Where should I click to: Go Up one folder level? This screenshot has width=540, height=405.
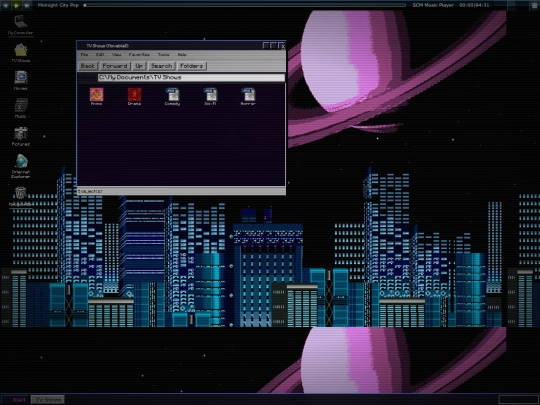point(139,66)
